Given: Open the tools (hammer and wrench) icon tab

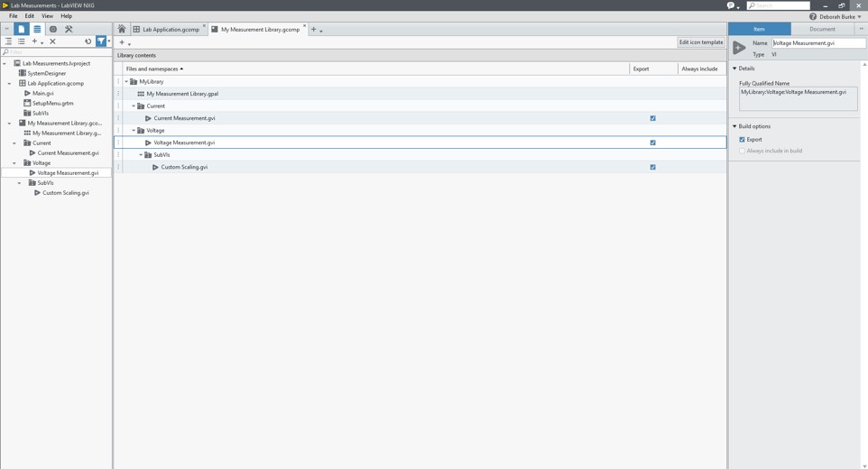Looking at the screenshot, I should pos(69,29).
